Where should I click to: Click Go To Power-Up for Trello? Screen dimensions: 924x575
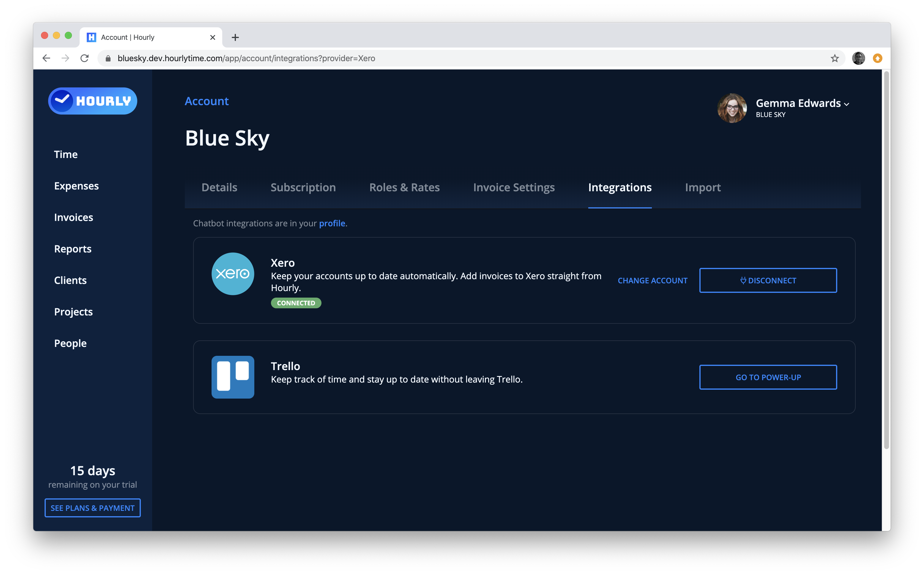(768, 377)
